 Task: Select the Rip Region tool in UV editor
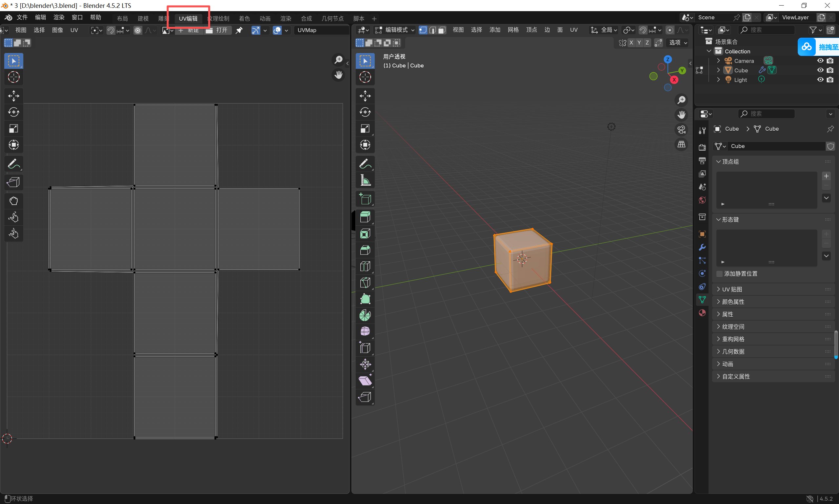[13, 182]
